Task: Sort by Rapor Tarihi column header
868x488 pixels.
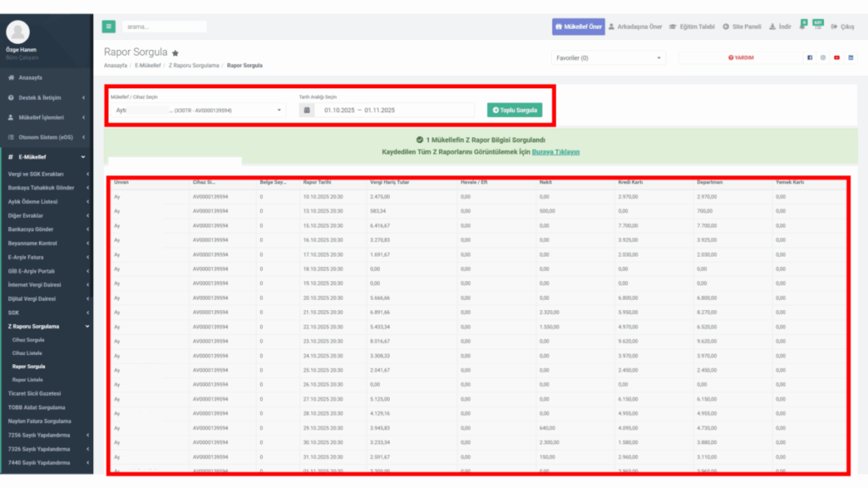Action: click(317, 182)
